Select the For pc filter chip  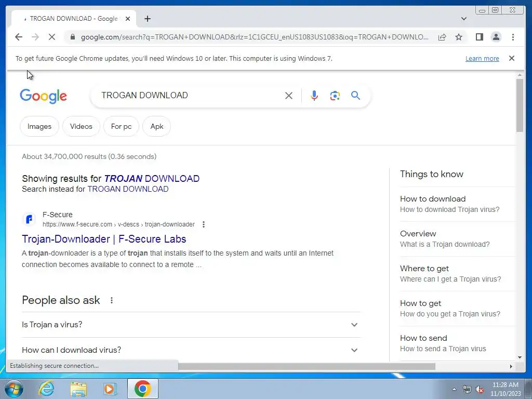pyautogui.click(x=121, y=126)
